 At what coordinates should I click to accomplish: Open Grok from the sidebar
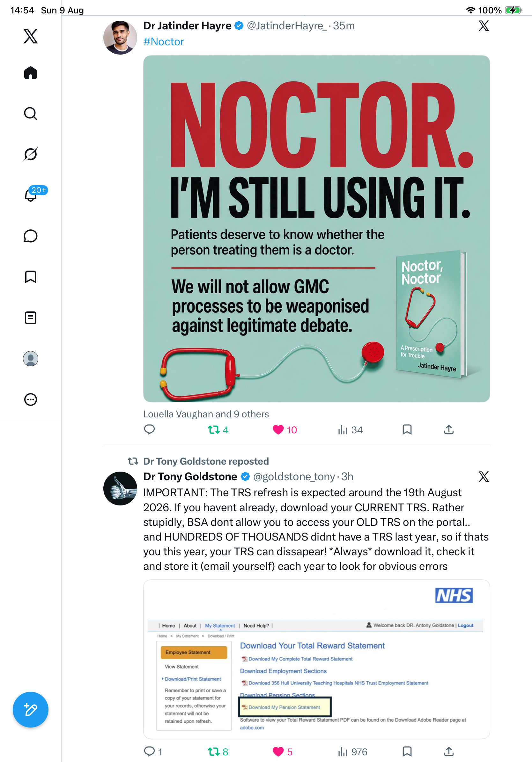point(31,154)
